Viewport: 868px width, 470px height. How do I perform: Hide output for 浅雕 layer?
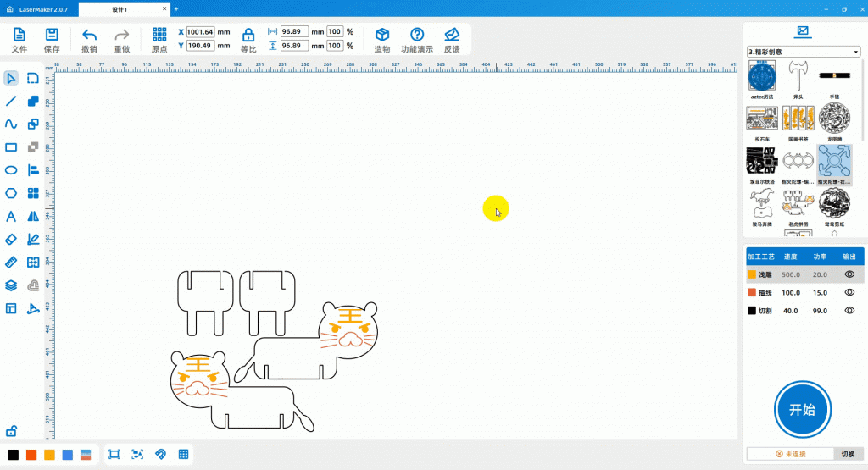pos(849,274)
